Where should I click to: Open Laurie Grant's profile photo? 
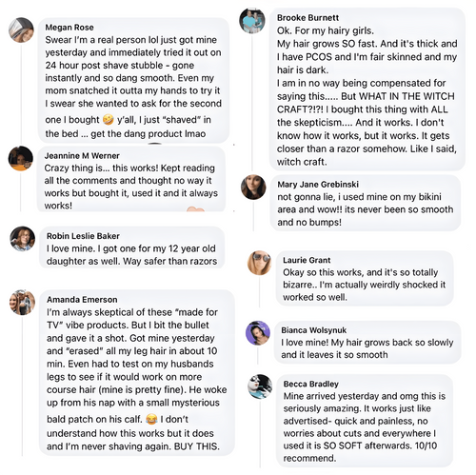tap(260, 263)
